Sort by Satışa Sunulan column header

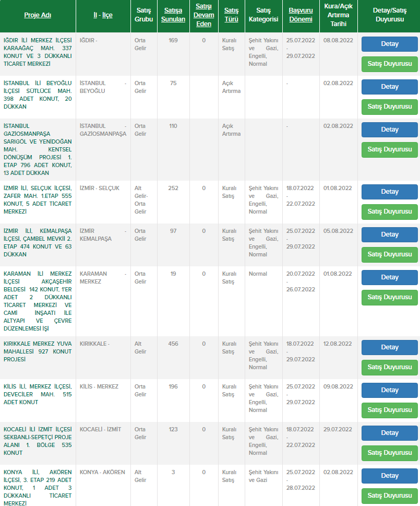pos(173,15)
